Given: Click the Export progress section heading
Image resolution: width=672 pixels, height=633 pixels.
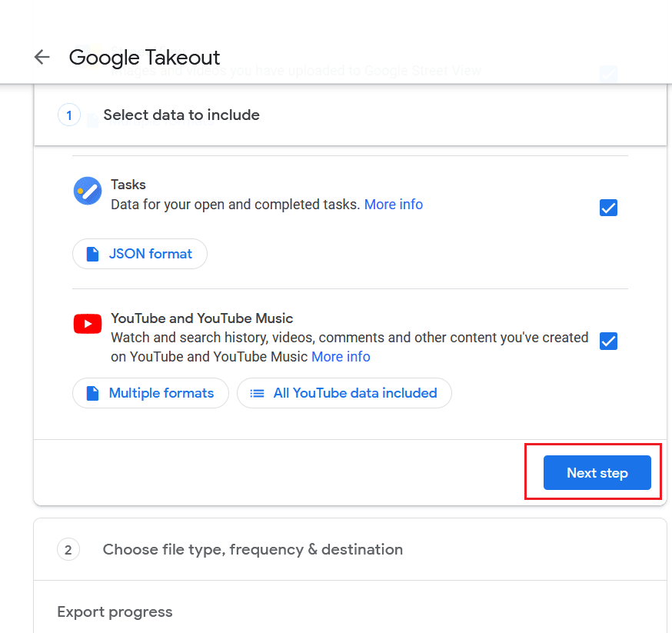Looking at the screenshot, I should pos(115,612).
